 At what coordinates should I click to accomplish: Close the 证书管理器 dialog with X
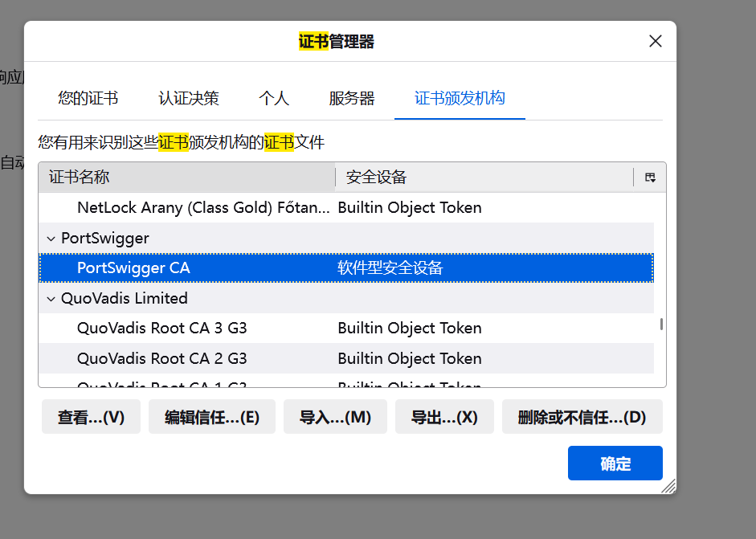tap(656, 41)
